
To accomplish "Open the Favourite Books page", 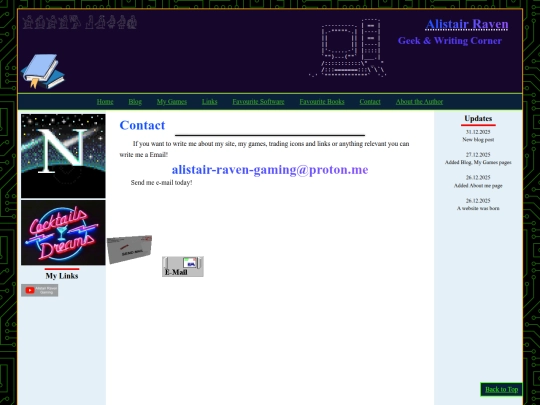I will [x=322, y=102].
